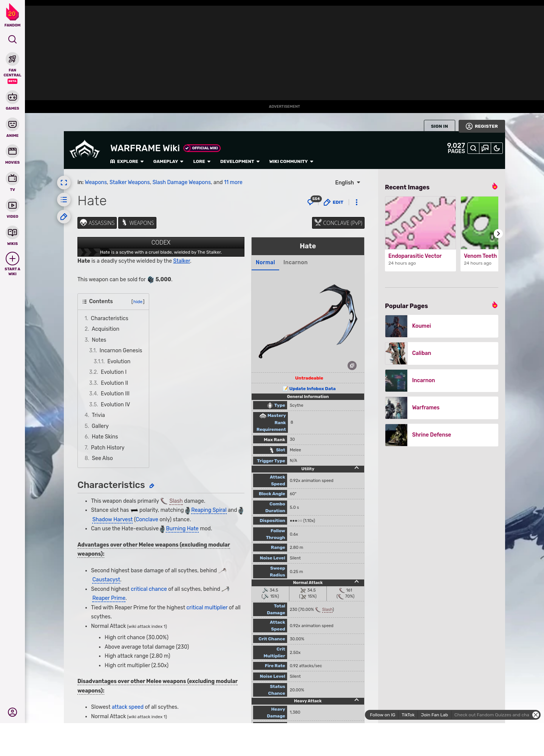Screen dimensions: 544x756
Task: Open the TV icon in sidebar
Action: (x=12, y=178)
